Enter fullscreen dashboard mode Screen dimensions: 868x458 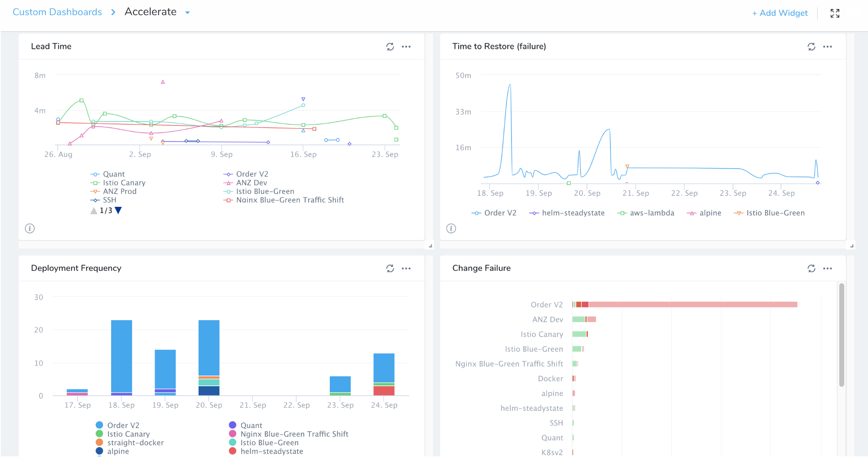click(x=835, y=13)
